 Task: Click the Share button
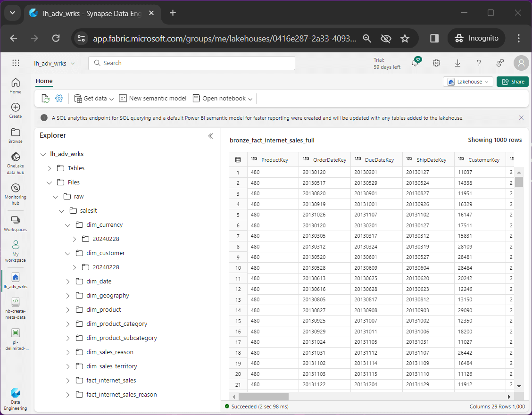[513, 82]
